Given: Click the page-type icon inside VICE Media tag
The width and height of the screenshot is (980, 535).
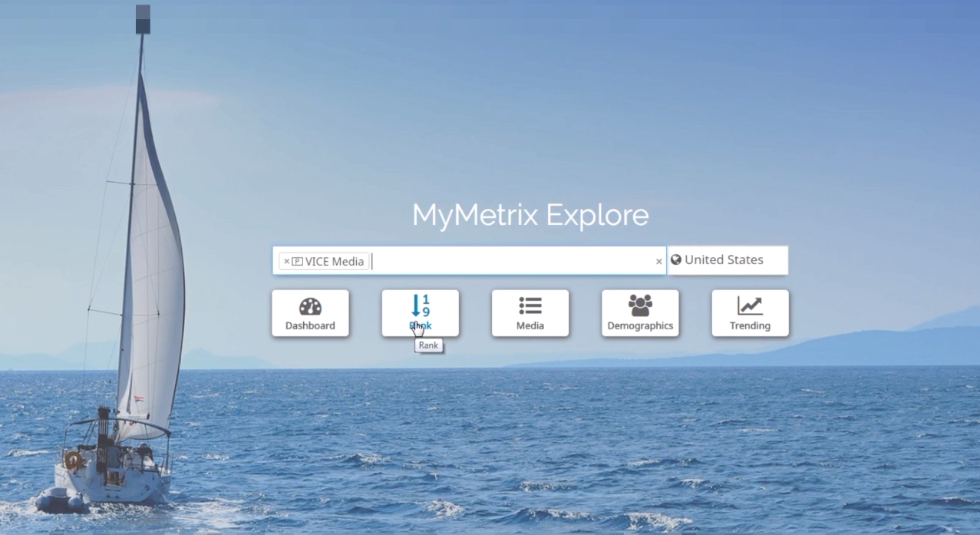Looking at the screenshot, I should [295, 261].
